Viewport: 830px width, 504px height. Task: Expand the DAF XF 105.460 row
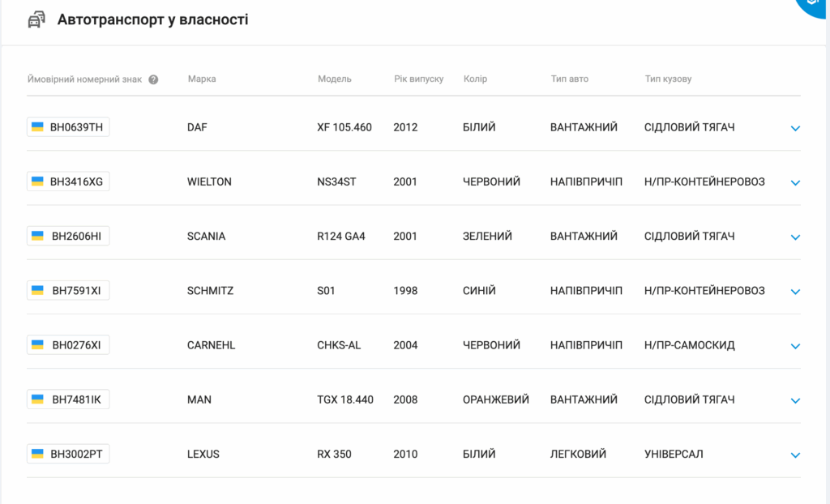pos(795,128)
